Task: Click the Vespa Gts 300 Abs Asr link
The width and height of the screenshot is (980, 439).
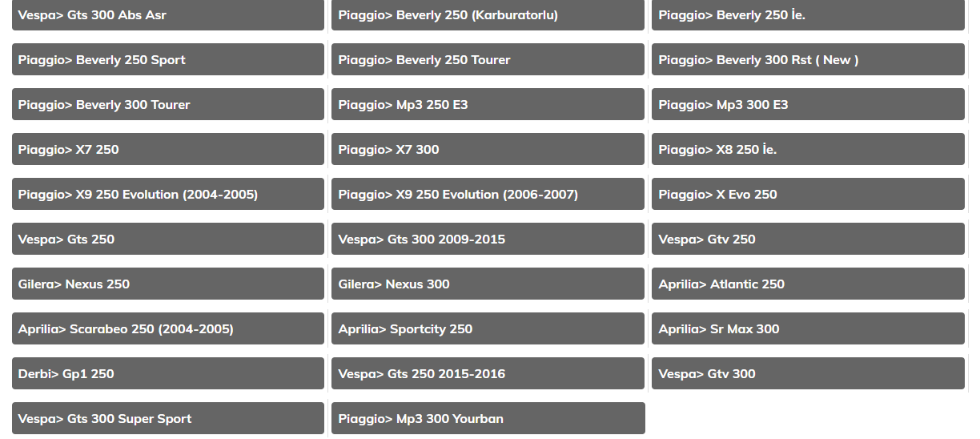Action: click(168, 15)
